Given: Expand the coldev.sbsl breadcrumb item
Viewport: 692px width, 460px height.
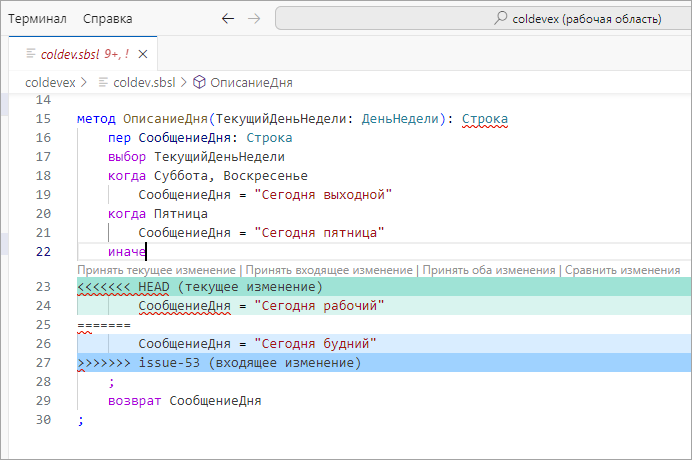Looking at the screenshot, I should 145,83.
